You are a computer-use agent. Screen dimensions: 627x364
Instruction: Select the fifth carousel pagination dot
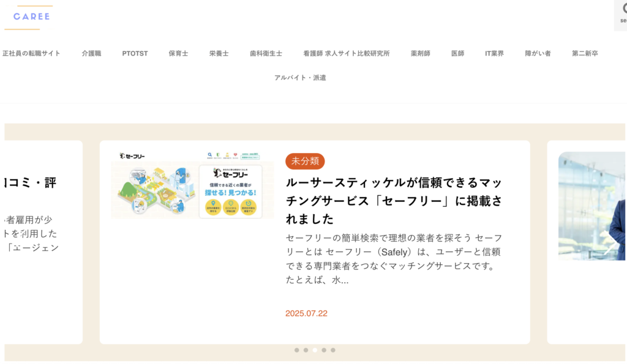[333, 350]
